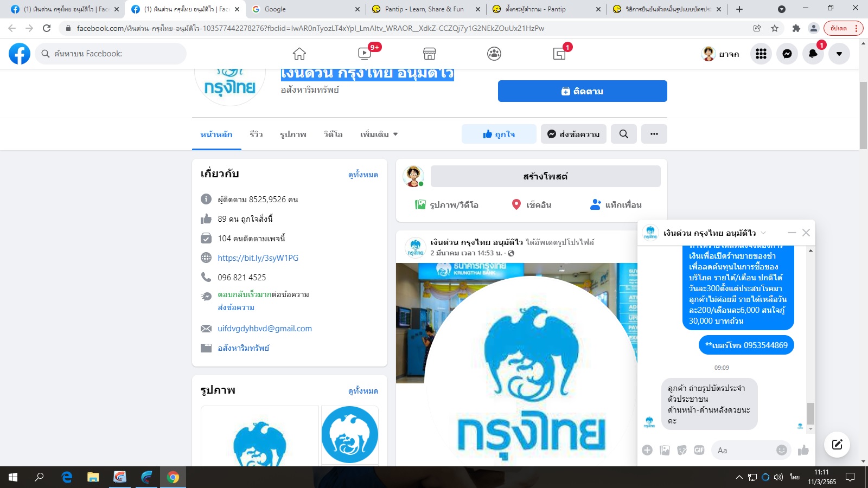The width and height of the screenshot is (868, 488).
Task: Add รูปภาพ/วิดีโอ to post
Action: point(446,204)
